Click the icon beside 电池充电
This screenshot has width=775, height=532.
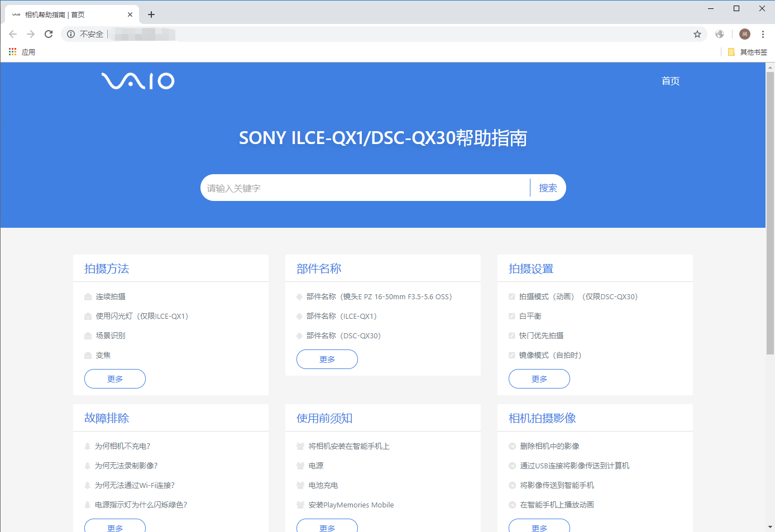click(x=300, y=486)
